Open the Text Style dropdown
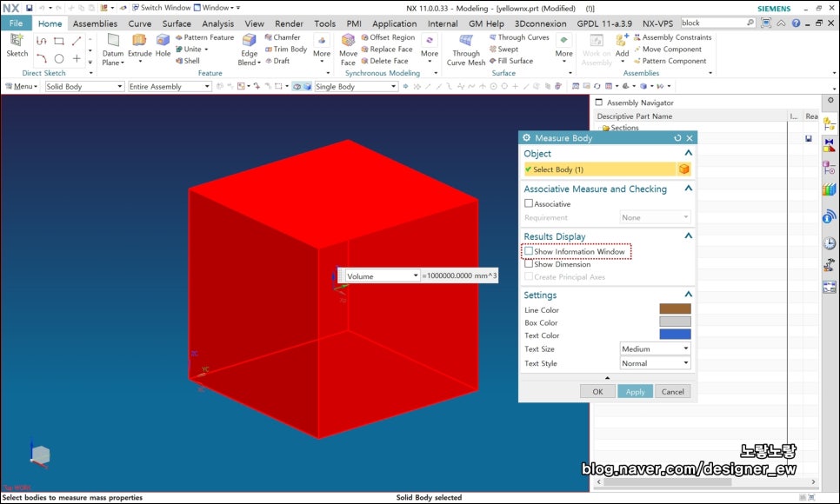 [655, 363]
